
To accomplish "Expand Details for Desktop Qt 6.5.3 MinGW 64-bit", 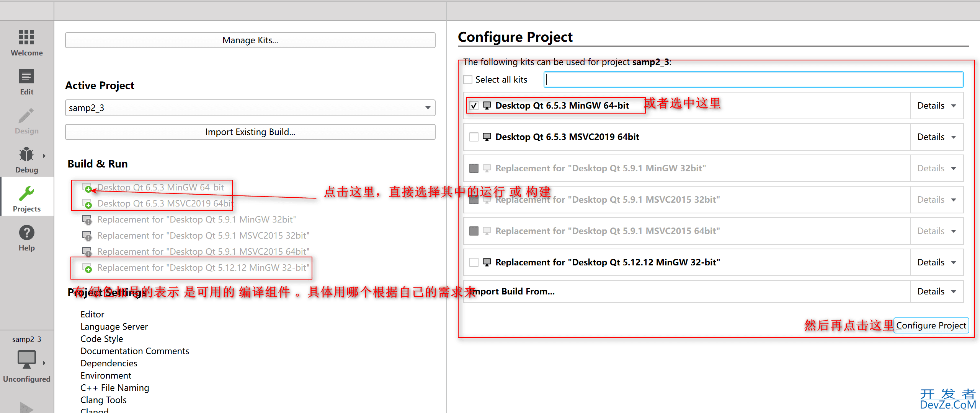I will click(x=937, y=106).
